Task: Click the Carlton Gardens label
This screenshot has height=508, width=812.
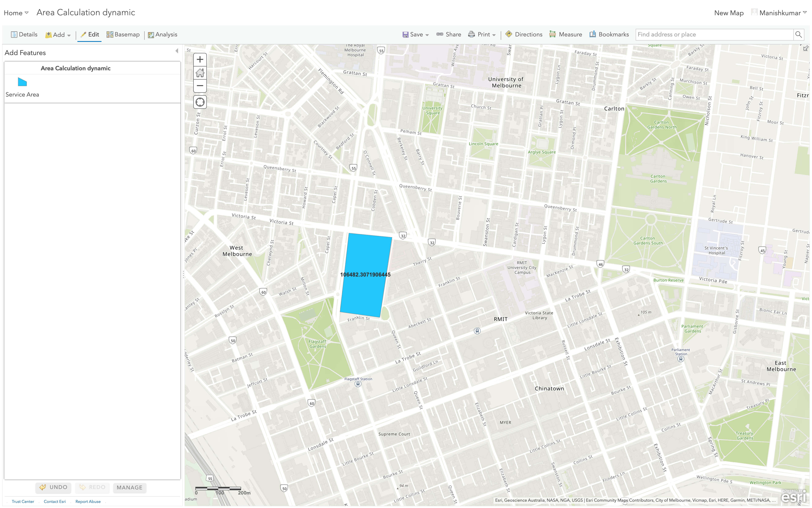Action: click(x=658, y=179)
